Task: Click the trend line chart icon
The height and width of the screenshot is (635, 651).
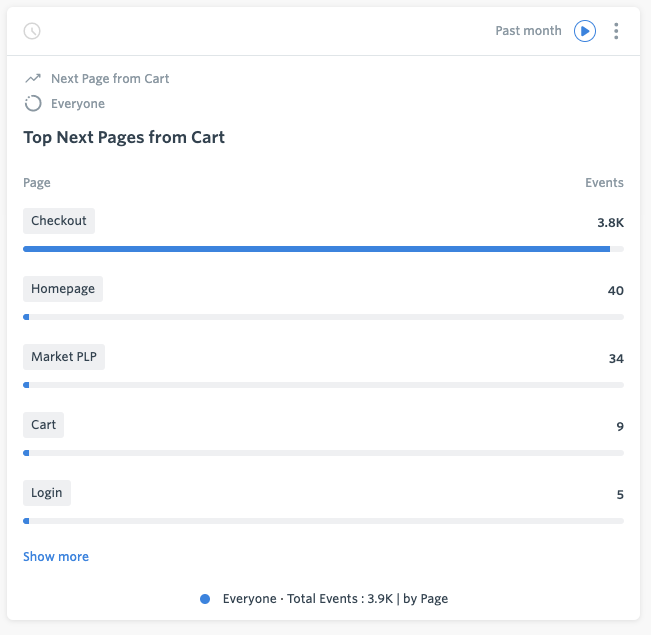Action: pyautogui.click(x=33, y=78)
